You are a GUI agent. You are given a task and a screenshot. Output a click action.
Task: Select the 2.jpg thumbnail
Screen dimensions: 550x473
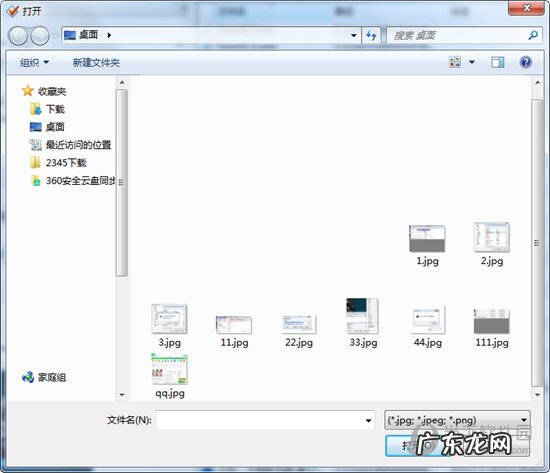pos(491,237)
